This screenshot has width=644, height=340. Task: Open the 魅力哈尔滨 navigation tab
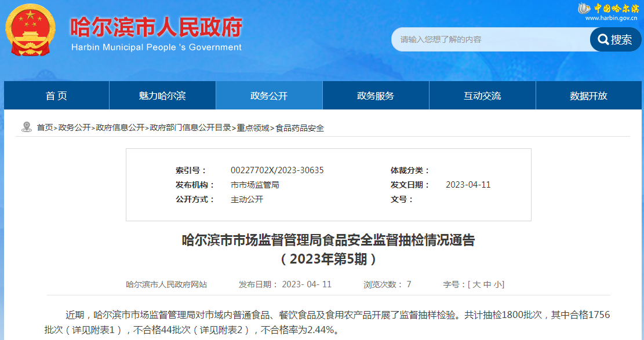pyautogui.click(x=162, y=96)
